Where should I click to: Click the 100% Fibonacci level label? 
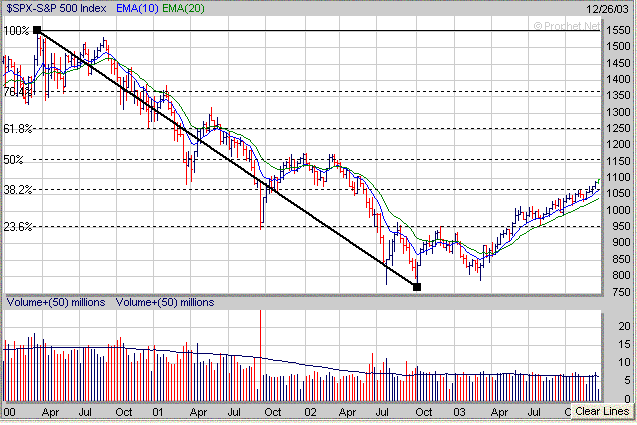coord(16,31)
